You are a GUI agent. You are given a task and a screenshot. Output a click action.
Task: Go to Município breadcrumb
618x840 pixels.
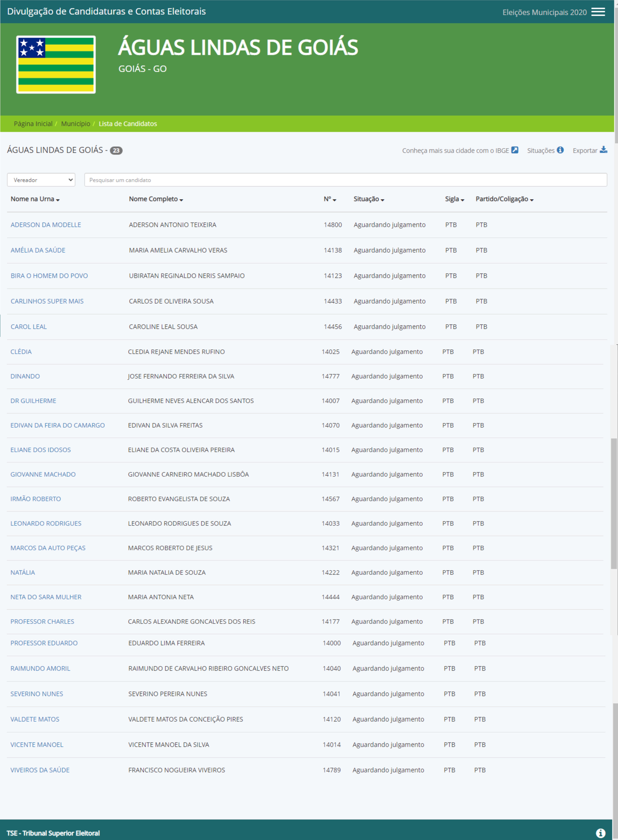[x=76, y=124]
